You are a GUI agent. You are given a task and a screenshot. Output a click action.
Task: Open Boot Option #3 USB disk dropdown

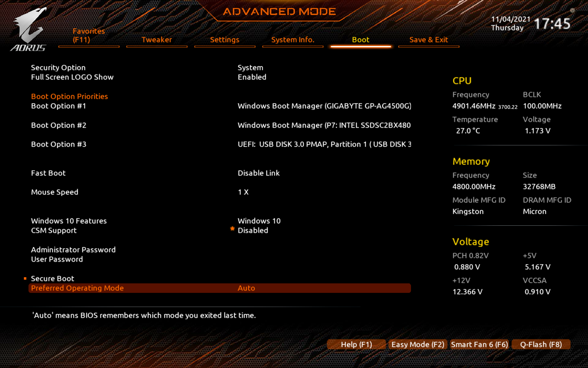tap(324, 144)
